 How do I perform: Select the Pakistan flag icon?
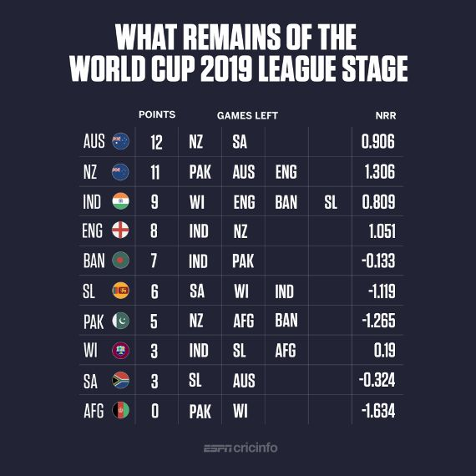(120, 321)
